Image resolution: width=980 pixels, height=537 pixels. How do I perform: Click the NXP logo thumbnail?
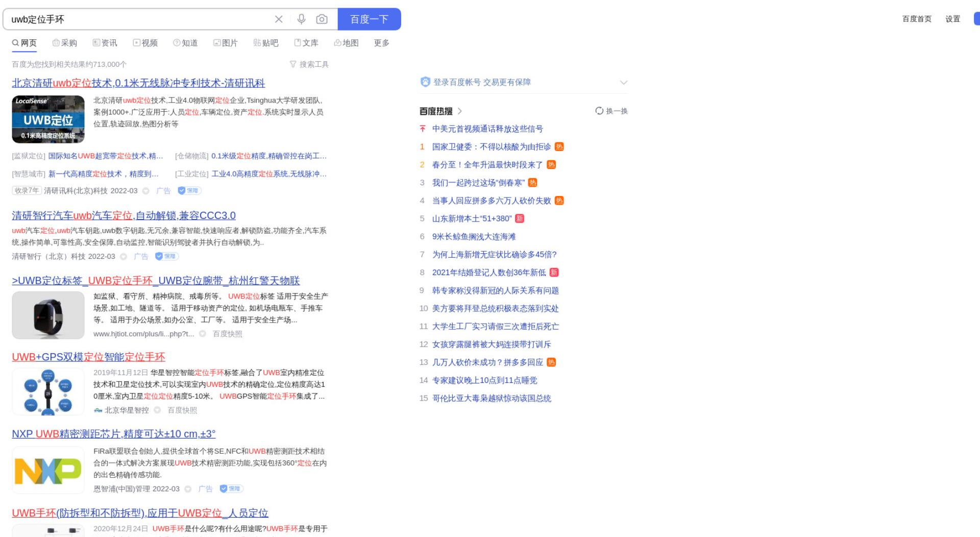coord(48,470)
